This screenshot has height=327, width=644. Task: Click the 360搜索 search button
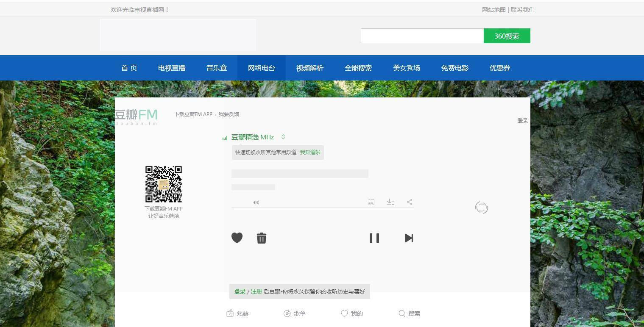pyautogui.click(x=507, y=36)
